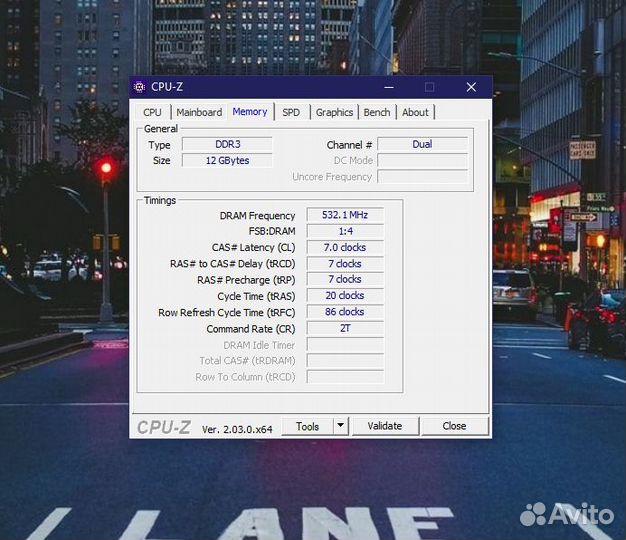Click the Tools button
Viewport: 626px width, 540px height.
coord(307,426)
